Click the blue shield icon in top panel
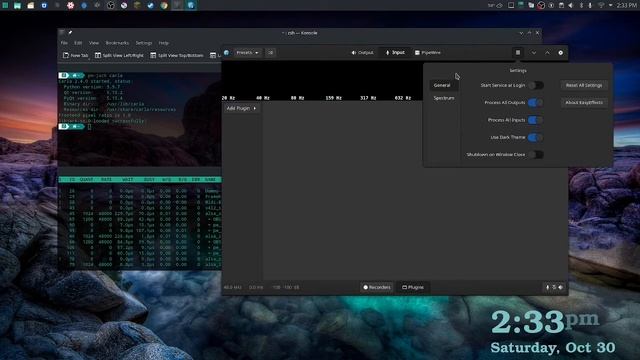The width and height of the screenshot is (640, 360). point(44,5)
